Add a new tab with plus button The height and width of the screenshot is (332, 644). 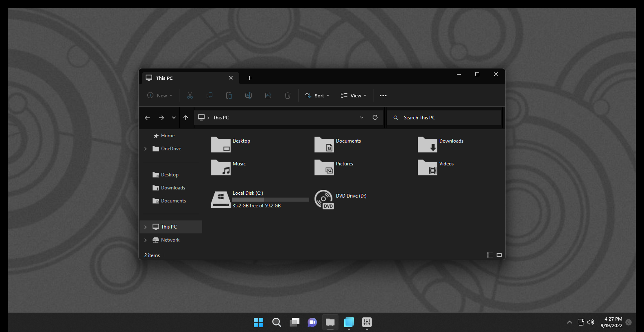(x=250, y=78)
